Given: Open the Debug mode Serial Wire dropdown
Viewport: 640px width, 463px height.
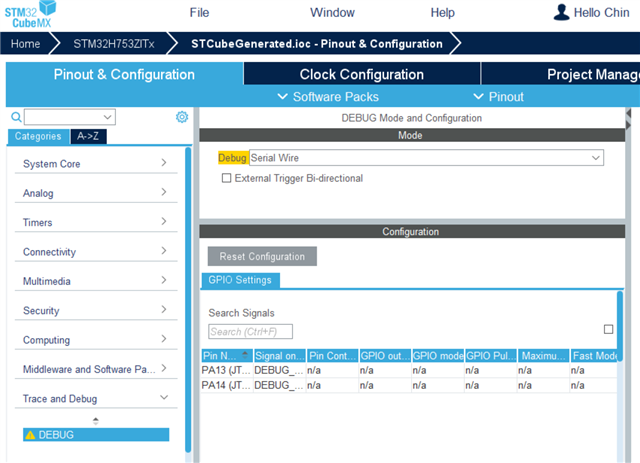Looking at the screenshot, I should [x=426, y=158].
